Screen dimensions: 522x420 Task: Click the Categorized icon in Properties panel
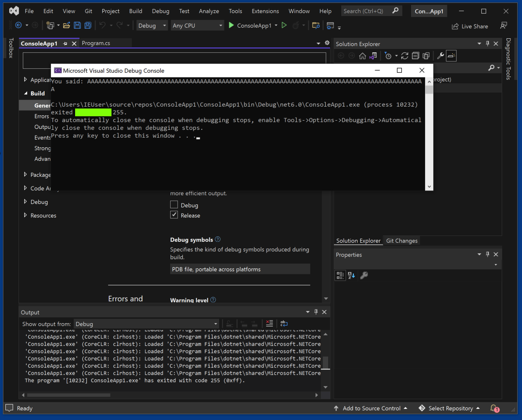pyautogui.click(x=340, y=276)
